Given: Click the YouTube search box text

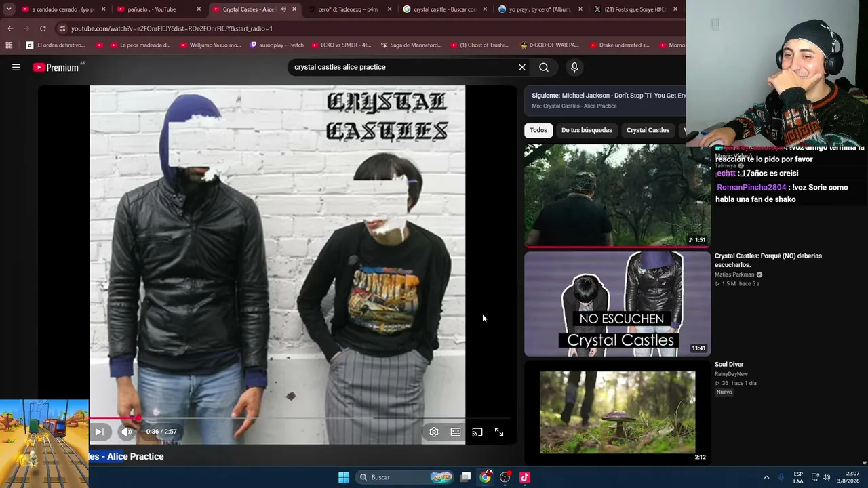Looking at the screenshot, I should tap(340, 67).
